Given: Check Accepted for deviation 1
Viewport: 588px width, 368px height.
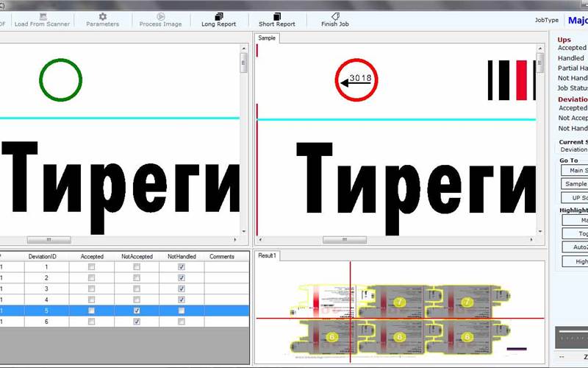Looking at the screenshot, I should 92,268.
